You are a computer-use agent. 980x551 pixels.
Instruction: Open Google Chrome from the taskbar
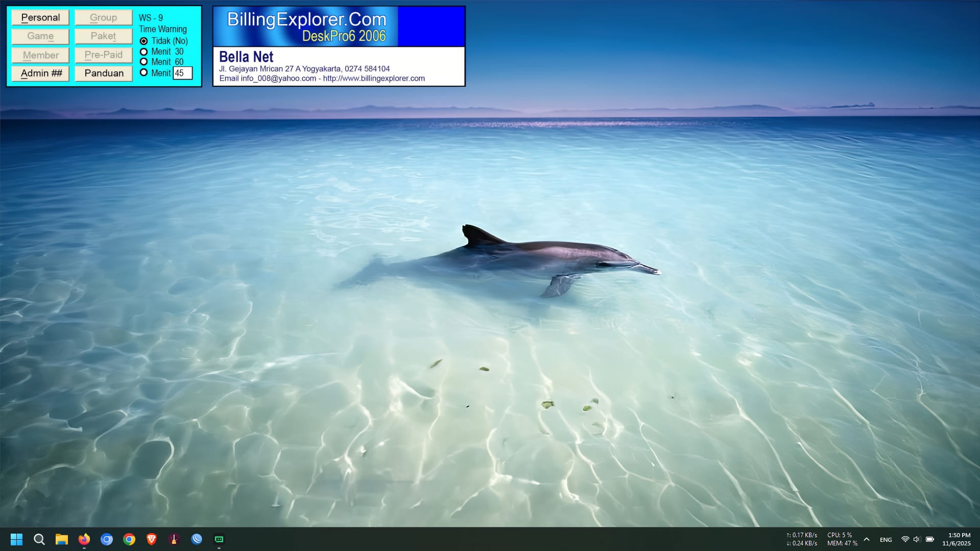point(129,539)
